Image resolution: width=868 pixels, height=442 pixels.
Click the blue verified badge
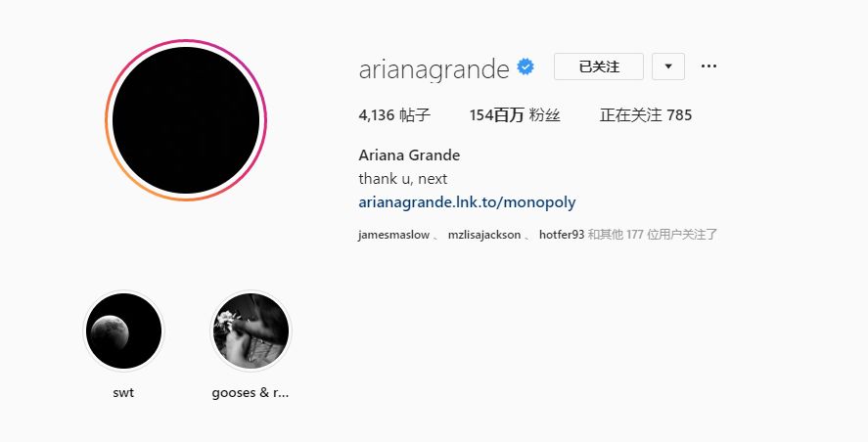pos(525,66)
